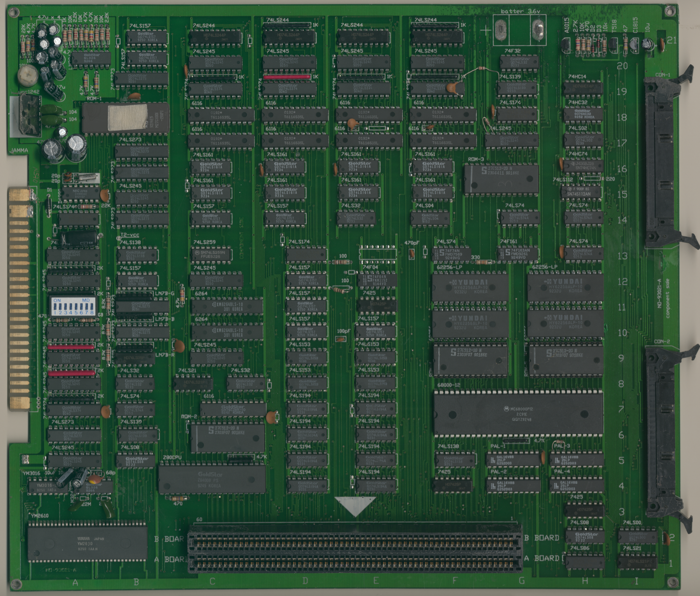Click the '74LS00' silkscreen label
700x596 pixels.
pyautogui.click(x=632, y=522)
